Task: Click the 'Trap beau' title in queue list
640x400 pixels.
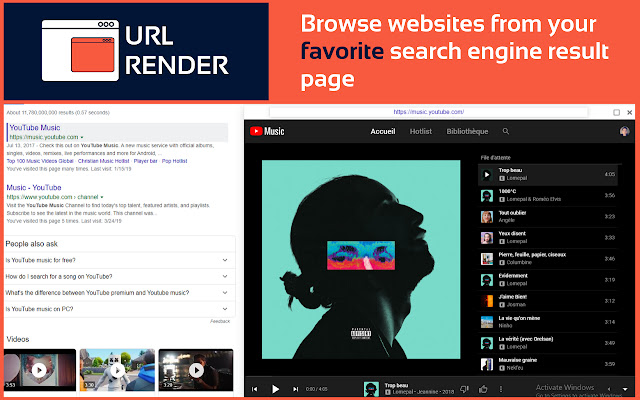Action: [x=510, y=170]
